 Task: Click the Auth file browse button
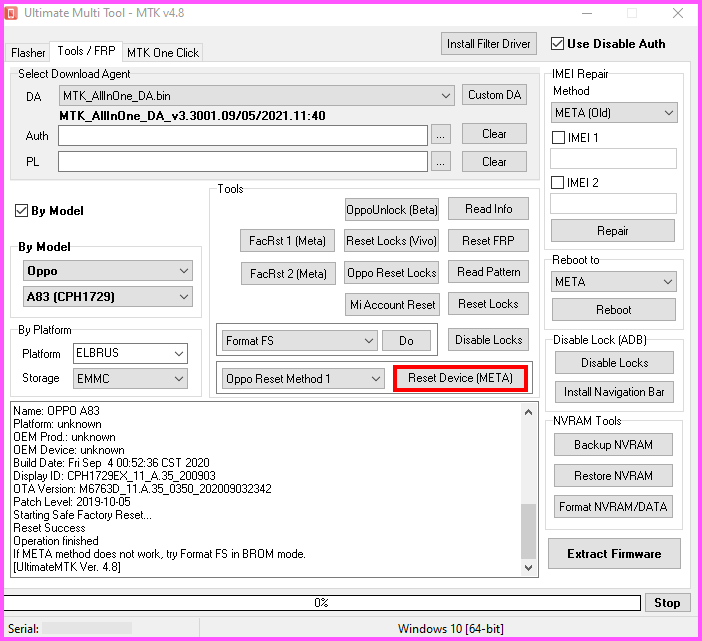click(x=441, y=134)
